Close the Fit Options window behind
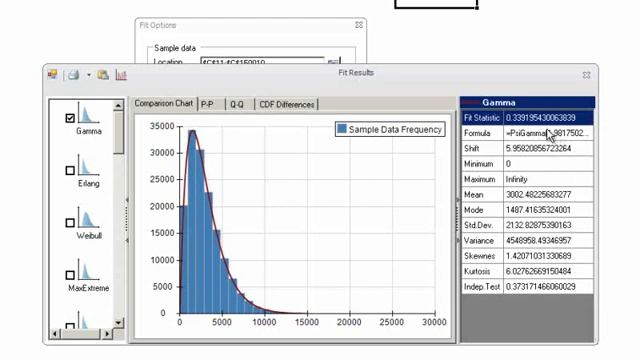 pos(359,25)
